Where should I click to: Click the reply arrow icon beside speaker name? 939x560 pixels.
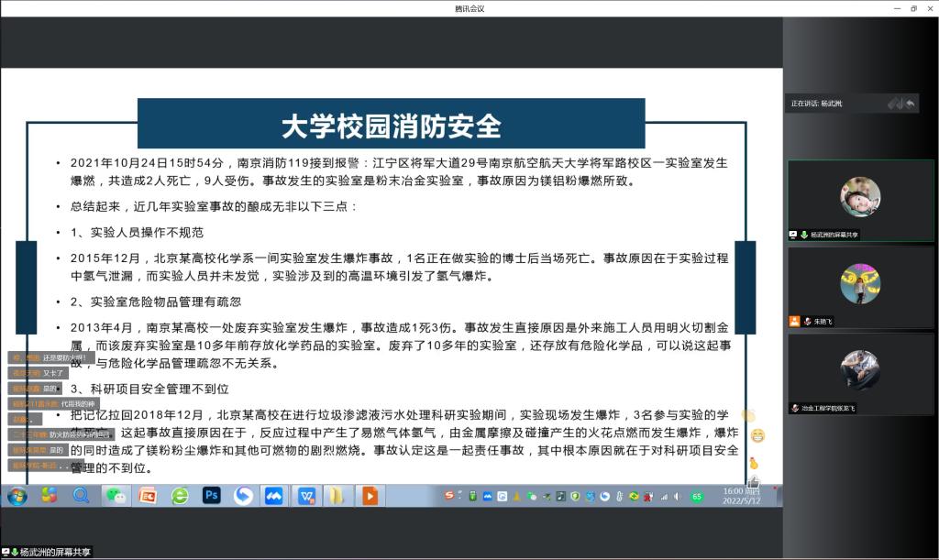click(911, 104)
